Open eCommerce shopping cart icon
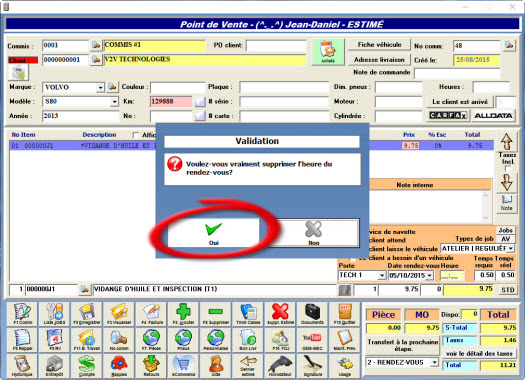 [183, 366]
